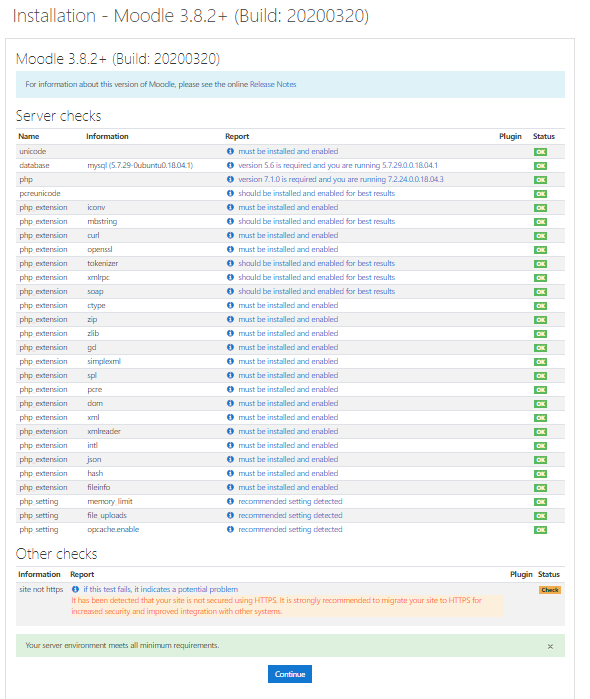The height and width of the screenshot is (699, 590).
Task: Click the OK badge in opcache.enable row
Action: pyautogui.click(x=540, y=530)
